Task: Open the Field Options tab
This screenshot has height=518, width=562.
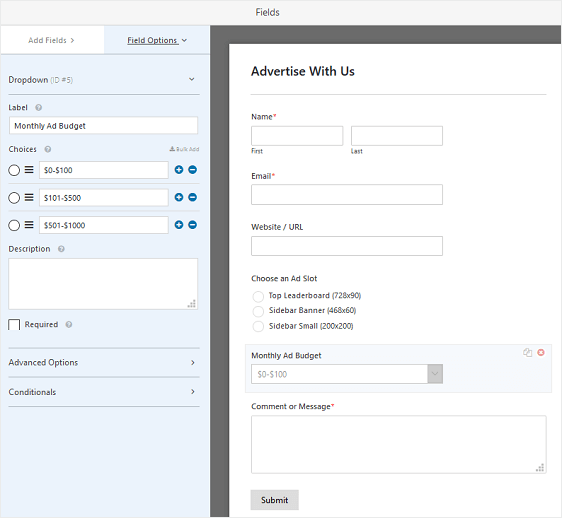Action: pos(157,40)
